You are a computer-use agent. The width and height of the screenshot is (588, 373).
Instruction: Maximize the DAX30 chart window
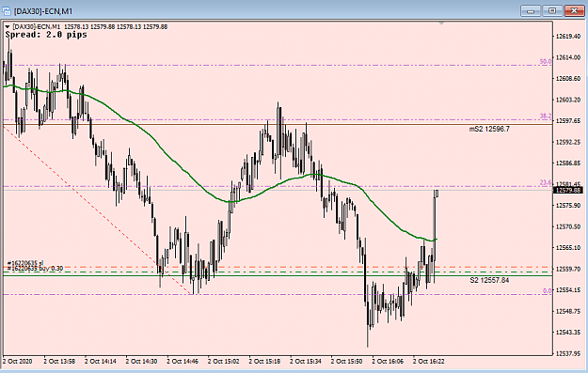click(552, 11)
